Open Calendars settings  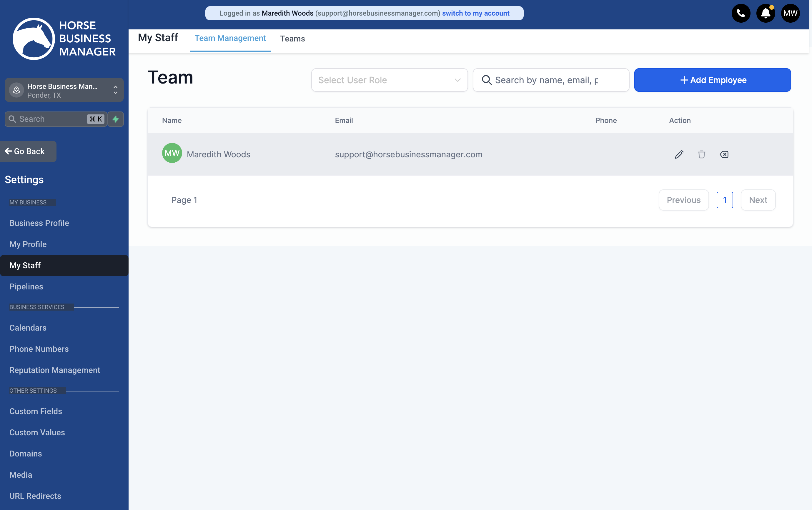[x=28, y=328]
